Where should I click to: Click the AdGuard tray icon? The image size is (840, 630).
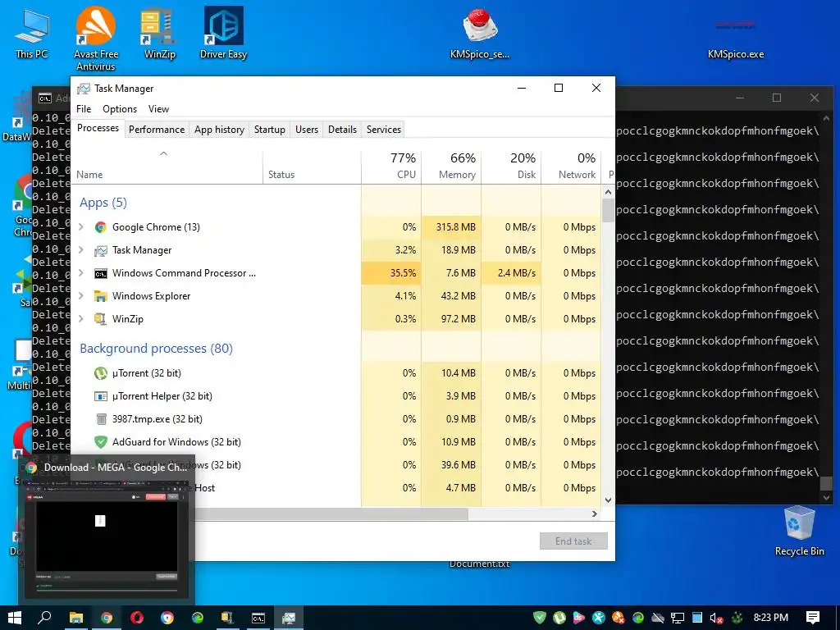(540, 618)
